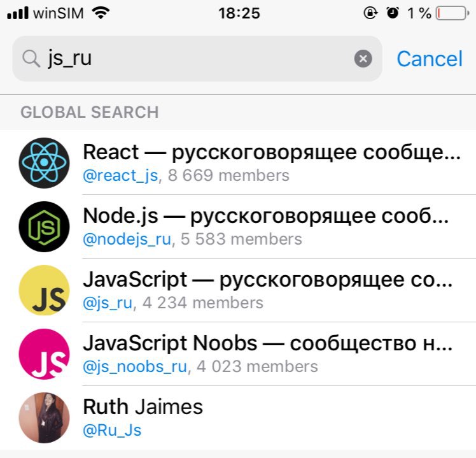Tap the 1 % battery percentage text
This screenshot has height=458, width=476.
coord(419,13)
